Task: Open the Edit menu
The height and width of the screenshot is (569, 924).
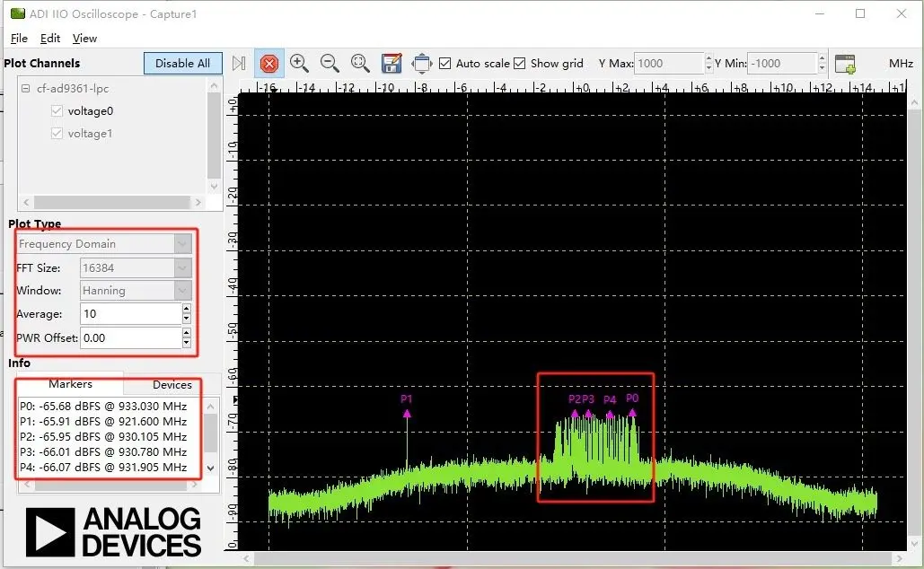Action: click(x=50, y=39)
